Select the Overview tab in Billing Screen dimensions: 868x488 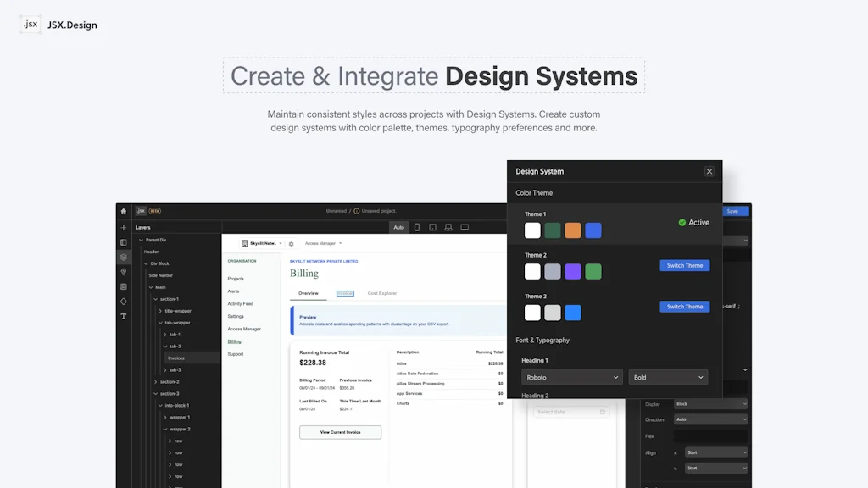point(308,294)
